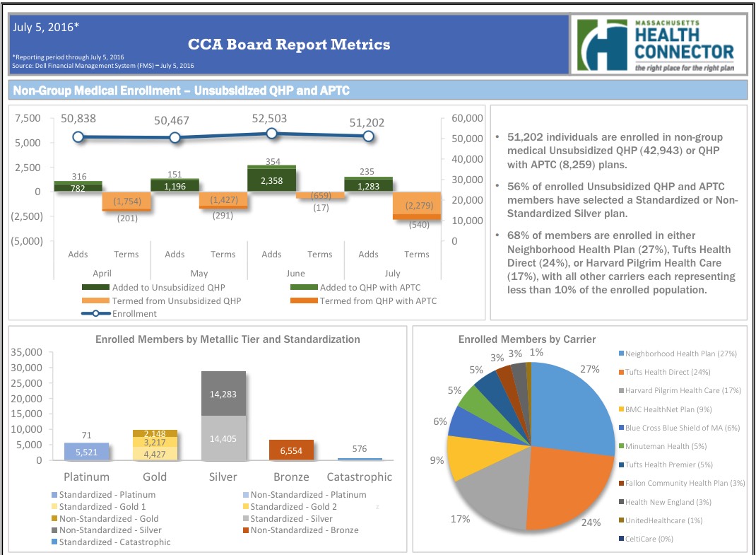Click the CCA Board Report Metrics title
The height and width of the screenshot is (555, 756).
(x=288, y=45)
